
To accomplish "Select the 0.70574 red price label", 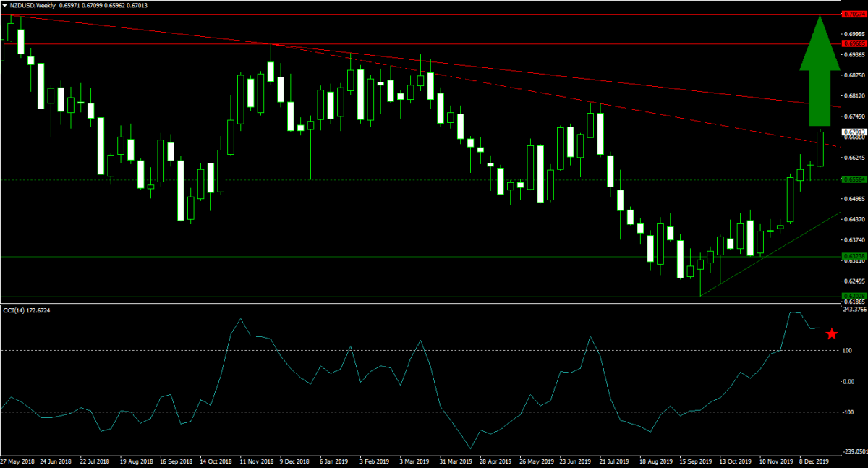I will tap(854, 14).
